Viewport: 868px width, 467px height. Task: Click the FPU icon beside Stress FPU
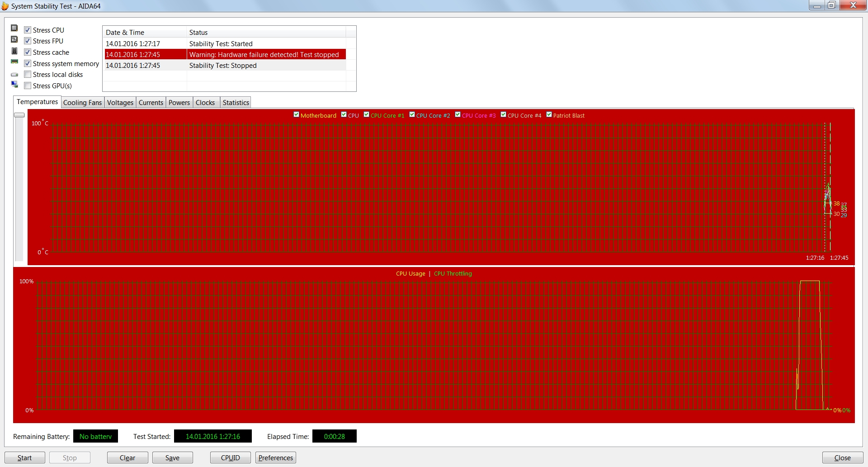point(14,39)
